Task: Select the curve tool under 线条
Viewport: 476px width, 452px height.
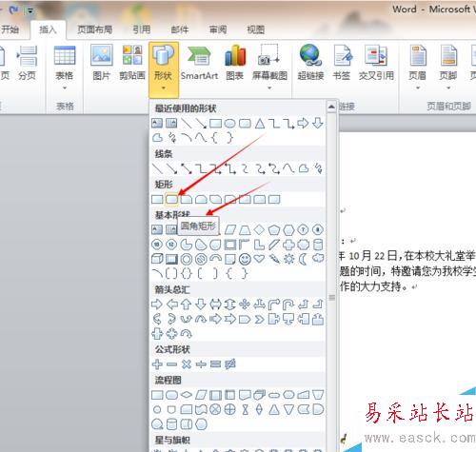Action: (x=288, y=168)
